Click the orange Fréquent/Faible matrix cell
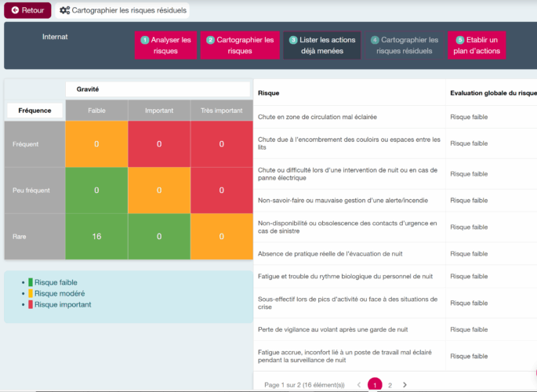Screen dimensions: 537x392 tap(96, 144)
